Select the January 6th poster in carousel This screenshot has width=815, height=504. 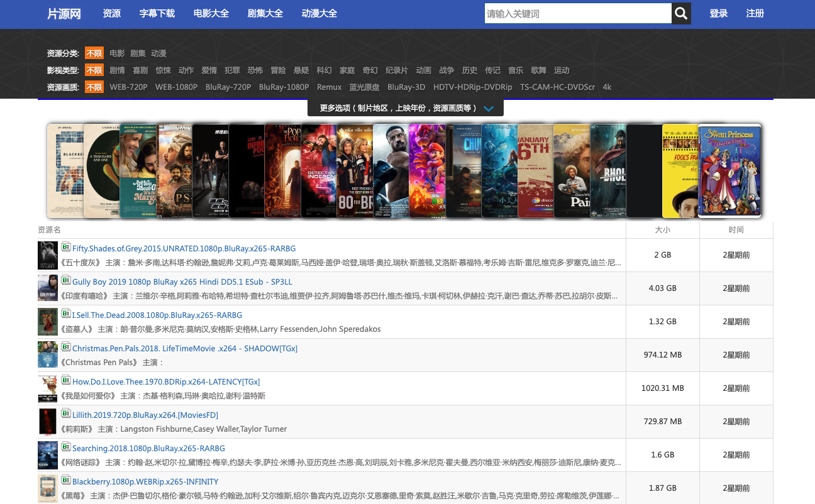535,171
